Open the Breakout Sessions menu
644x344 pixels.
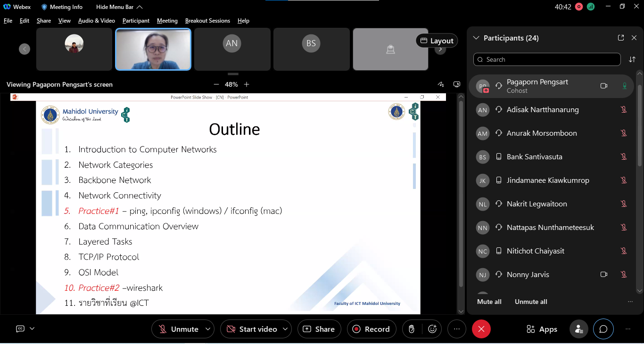click(207, 21)
